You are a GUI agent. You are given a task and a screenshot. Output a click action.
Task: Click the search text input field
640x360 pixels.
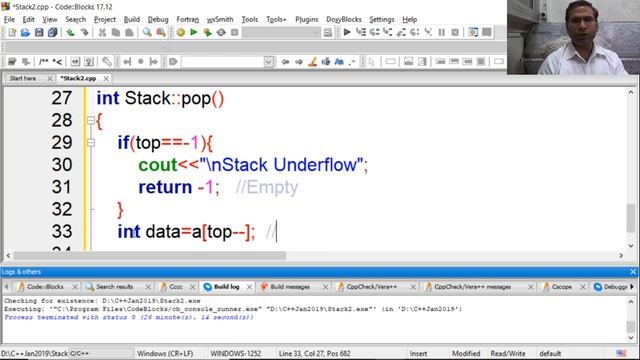(223, 62)
